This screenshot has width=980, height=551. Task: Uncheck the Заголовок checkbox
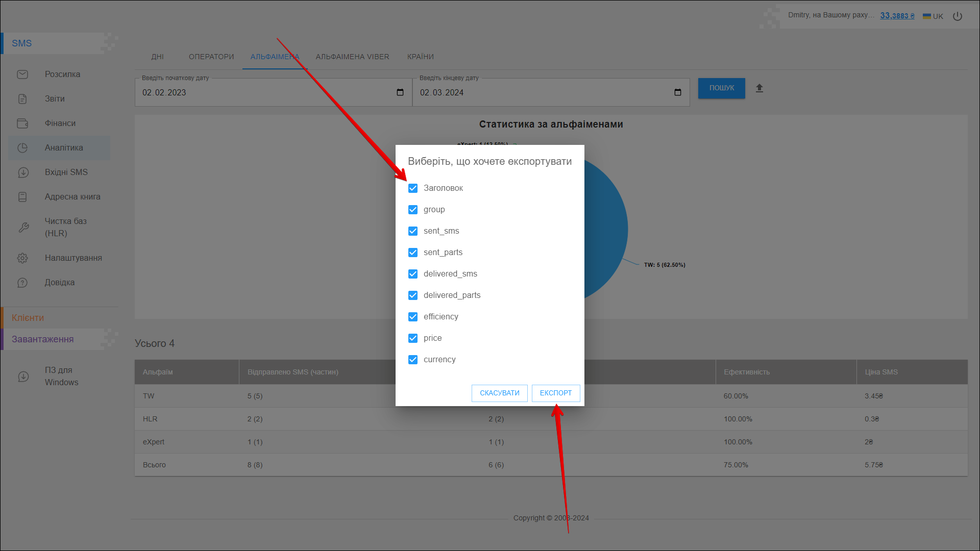413,188
